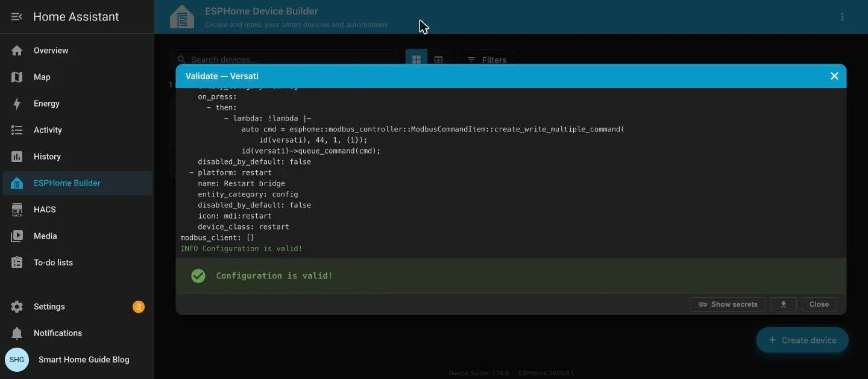Click the HACS store icon
This screenshot has width=868, height=379.
(x=17, y=210)
